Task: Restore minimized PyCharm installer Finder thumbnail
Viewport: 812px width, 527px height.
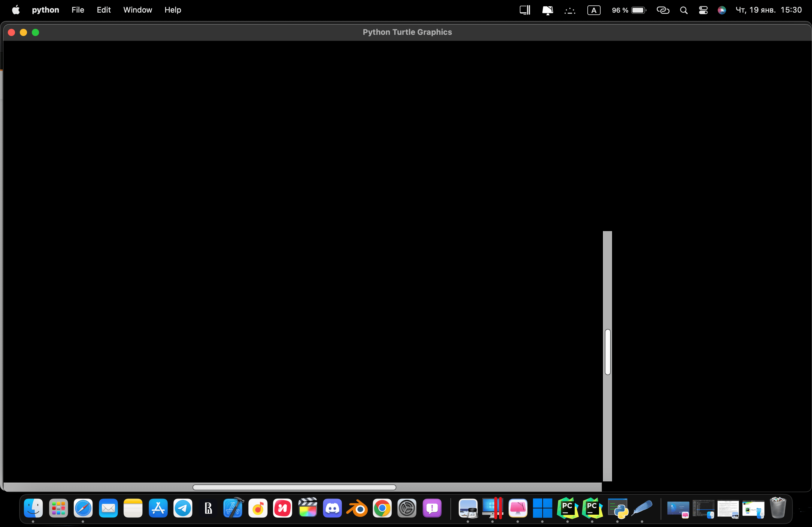Action: click(x=753, y=509)
